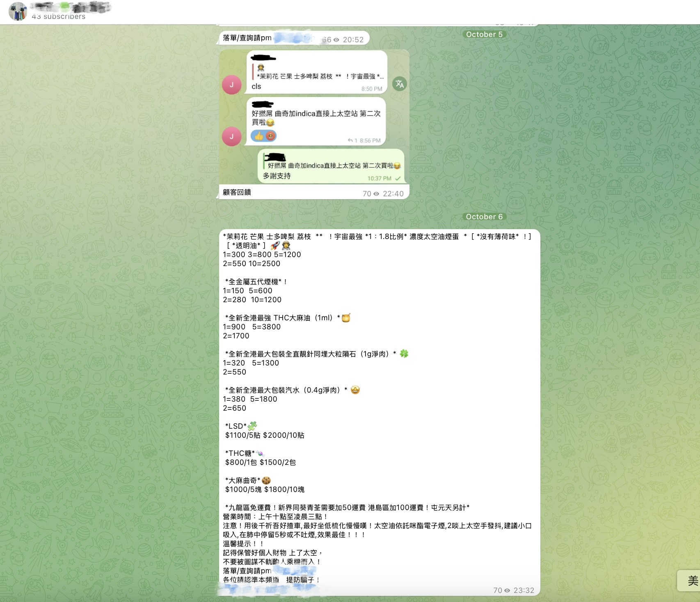Click the read check mark at 10:37 PM
The image size is (700, 602).
[x=398, y=178]
